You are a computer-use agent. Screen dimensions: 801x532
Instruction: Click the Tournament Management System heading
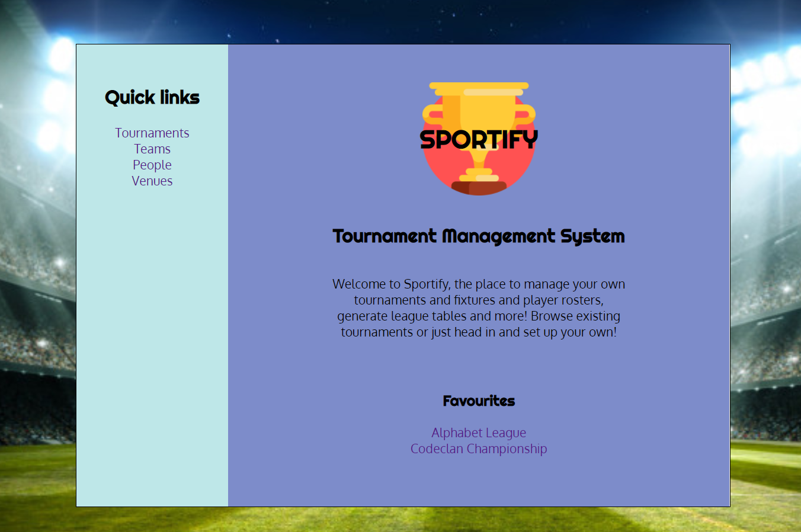tap(479, 236)
